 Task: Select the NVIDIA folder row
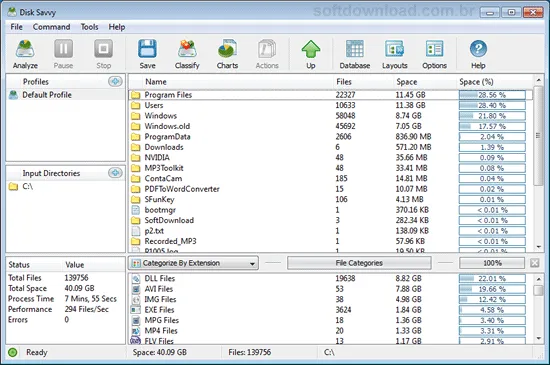point(330,158)
